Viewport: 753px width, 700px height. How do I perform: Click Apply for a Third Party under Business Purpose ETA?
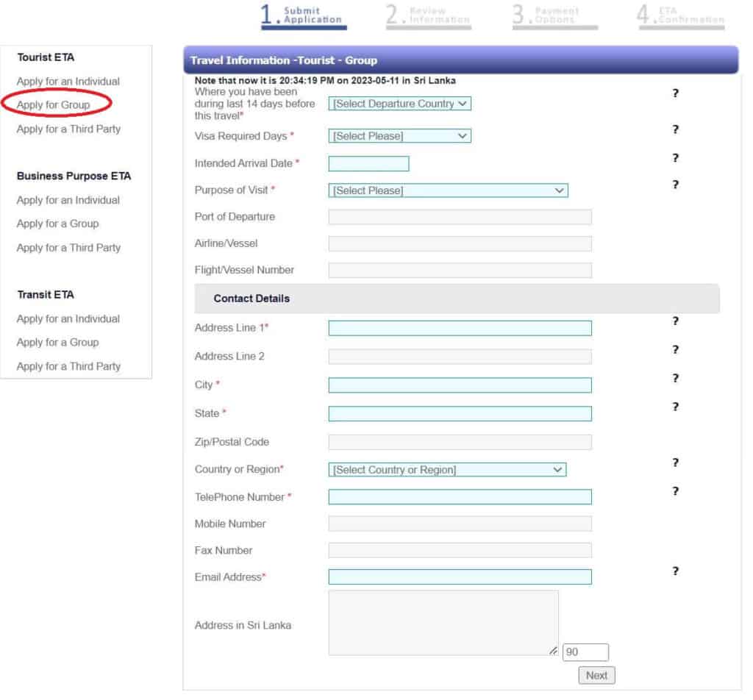pyautogui.click(x=68, y=248)
